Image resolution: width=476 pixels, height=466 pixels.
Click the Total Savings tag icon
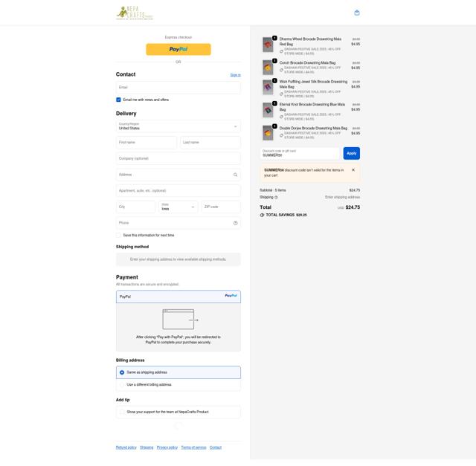(x=262, y=215)
